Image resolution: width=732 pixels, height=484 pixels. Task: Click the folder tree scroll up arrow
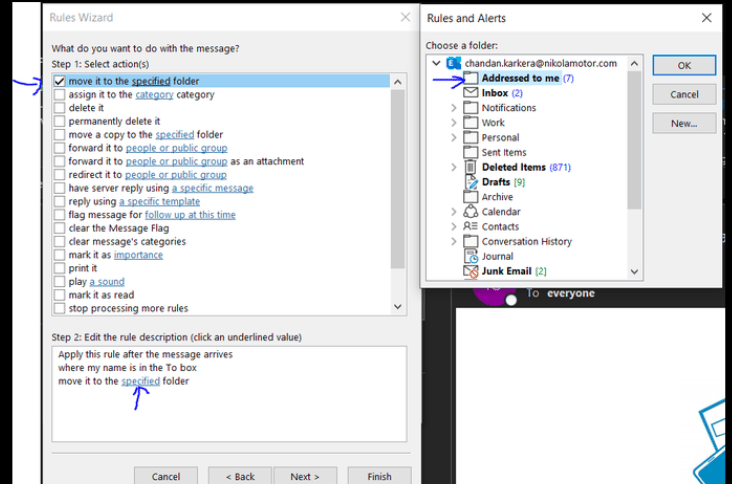tap(634, 63)
